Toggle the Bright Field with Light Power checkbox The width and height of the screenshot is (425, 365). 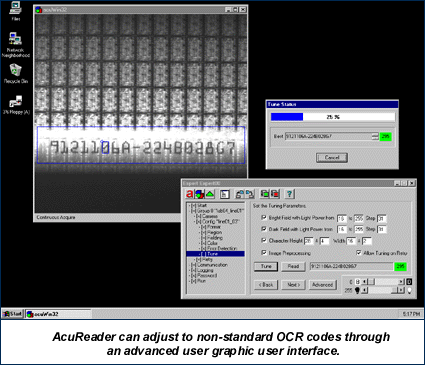[x=264, y=218]
